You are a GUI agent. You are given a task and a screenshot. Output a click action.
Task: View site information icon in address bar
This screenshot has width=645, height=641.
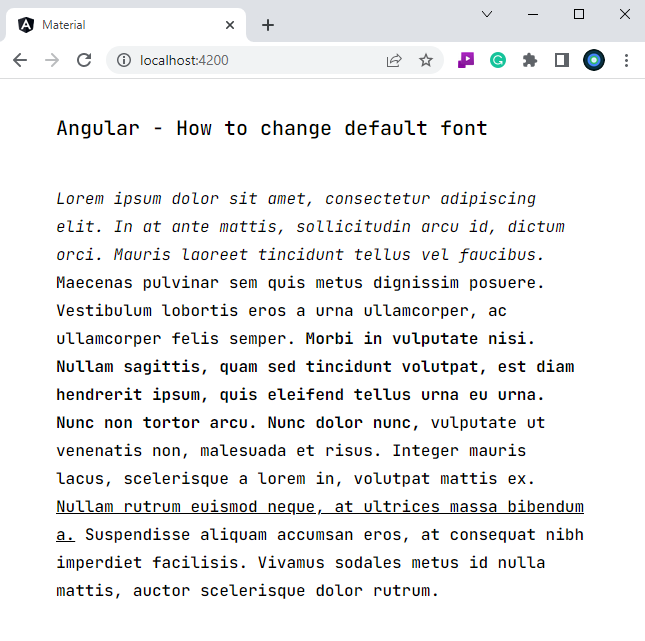click(124, 60)
